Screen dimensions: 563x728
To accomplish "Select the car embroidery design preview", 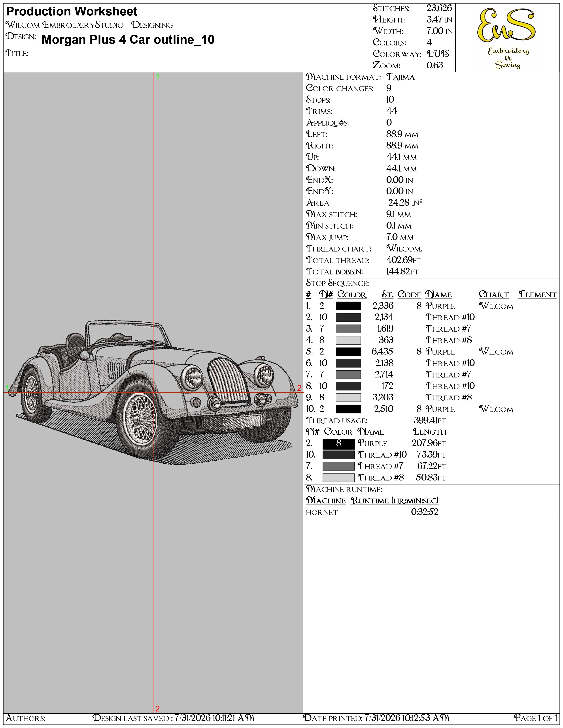I will [153, 393].
